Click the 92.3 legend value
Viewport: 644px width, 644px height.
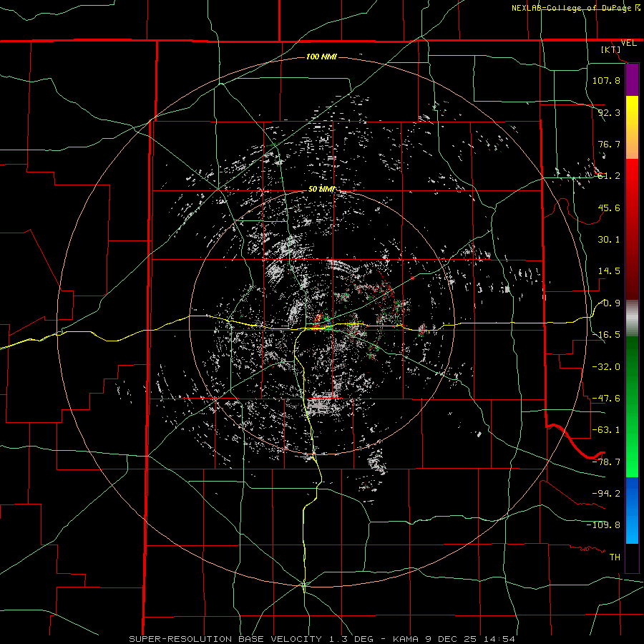(x=609, y=112)
